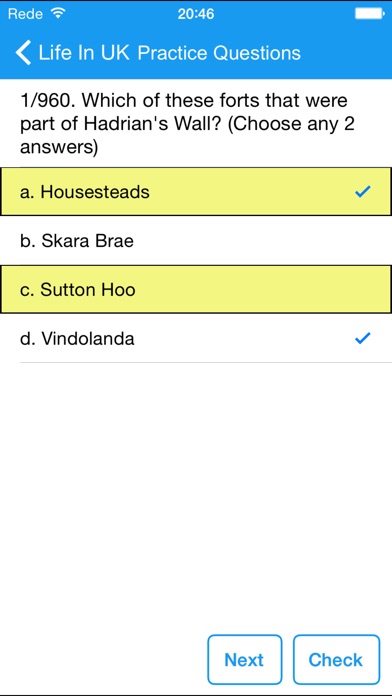Tap the Questions word in header title

pyautogui.click(x=257, y=53)
